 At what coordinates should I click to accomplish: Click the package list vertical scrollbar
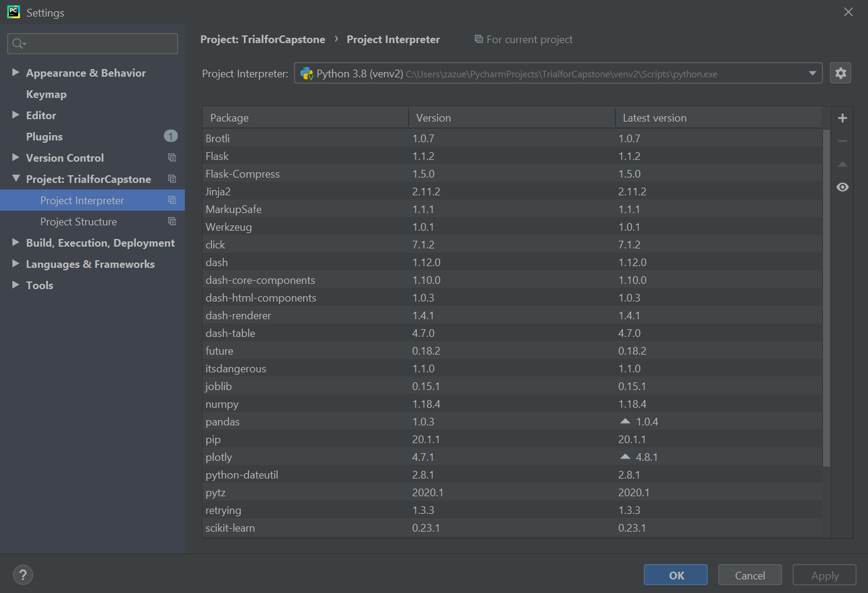pos(826,298)
